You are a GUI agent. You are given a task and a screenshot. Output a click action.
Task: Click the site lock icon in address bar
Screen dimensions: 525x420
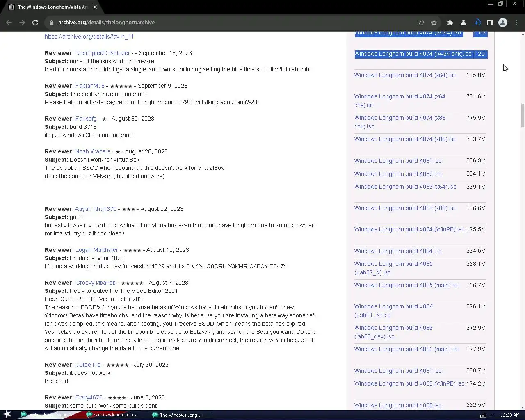pos(52,23)
